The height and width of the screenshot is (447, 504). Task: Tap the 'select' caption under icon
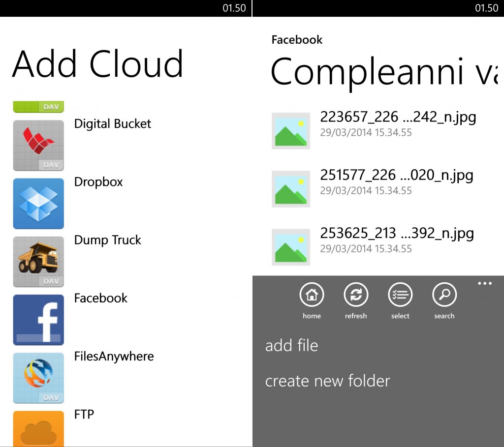click(x=400, y=316)
